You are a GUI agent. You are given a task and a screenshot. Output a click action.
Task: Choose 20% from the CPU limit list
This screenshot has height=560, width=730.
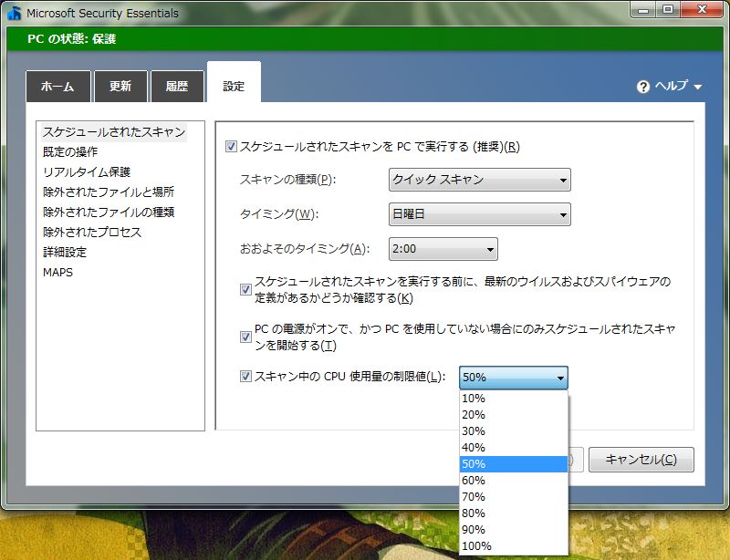tap(514, 415)
